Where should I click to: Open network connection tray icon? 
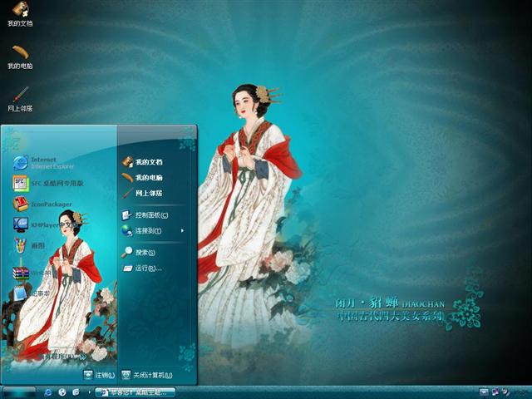pyautogui.click(x=495, y=392)
